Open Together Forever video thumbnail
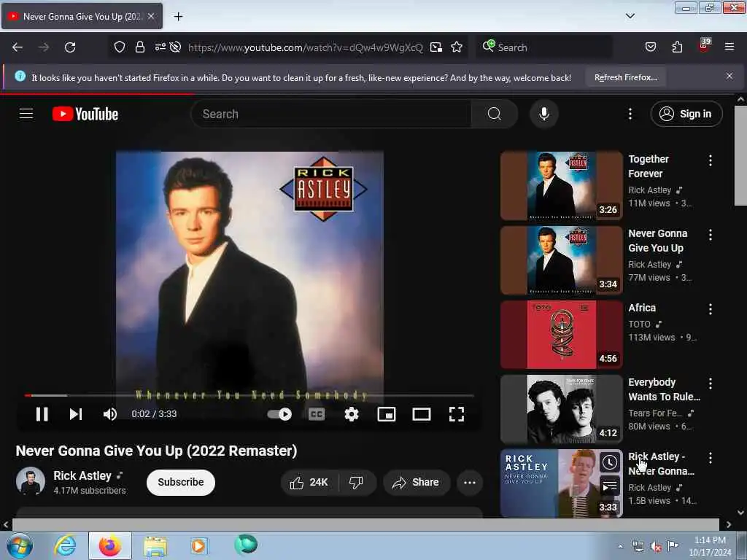 (562, 186)
